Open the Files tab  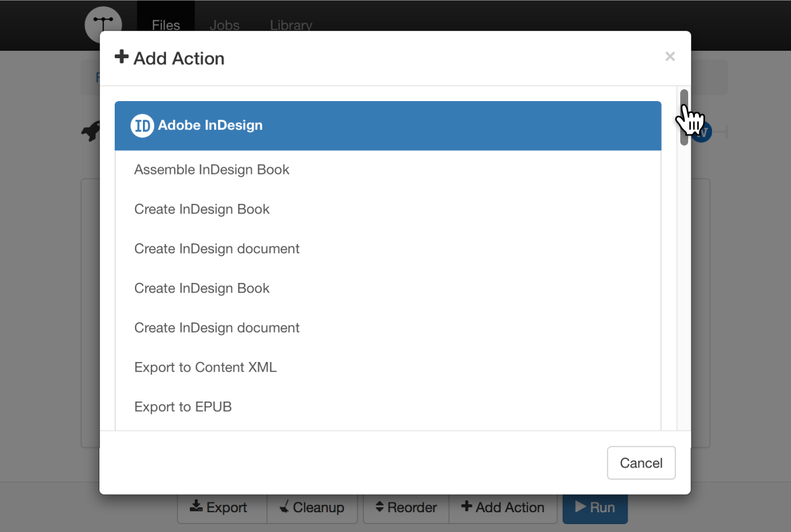coord(166,25)
